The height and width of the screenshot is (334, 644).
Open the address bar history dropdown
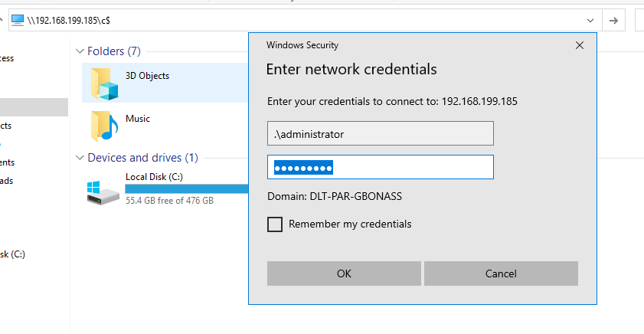(590, 21)
